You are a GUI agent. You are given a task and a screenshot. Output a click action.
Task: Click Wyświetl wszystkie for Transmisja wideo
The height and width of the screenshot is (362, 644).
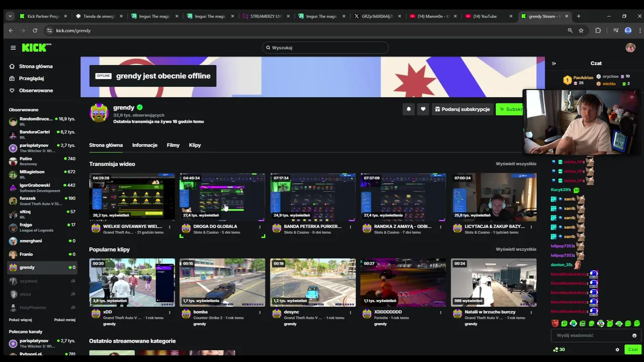point(516,164)
